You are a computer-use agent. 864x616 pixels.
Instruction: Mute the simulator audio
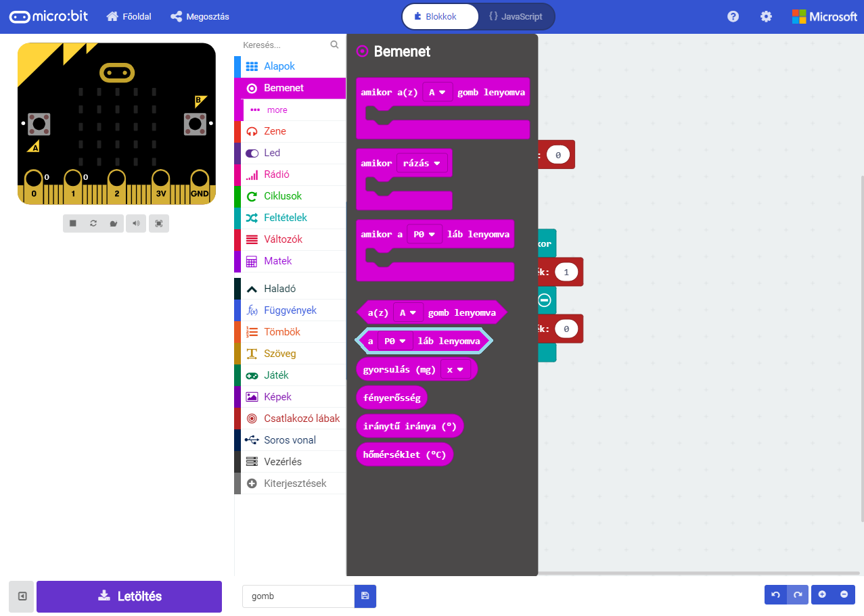pyautogui.click(x=137, y=223)
